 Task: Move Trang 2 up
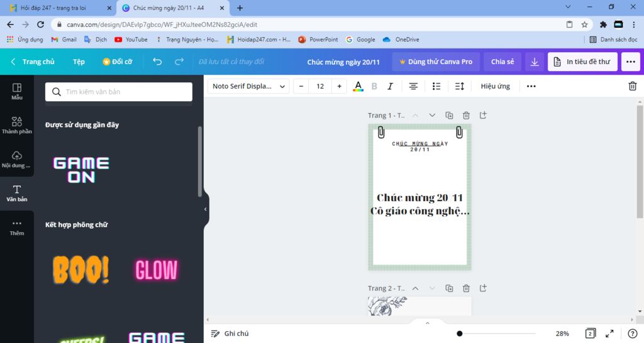click(x=415, y=288)
